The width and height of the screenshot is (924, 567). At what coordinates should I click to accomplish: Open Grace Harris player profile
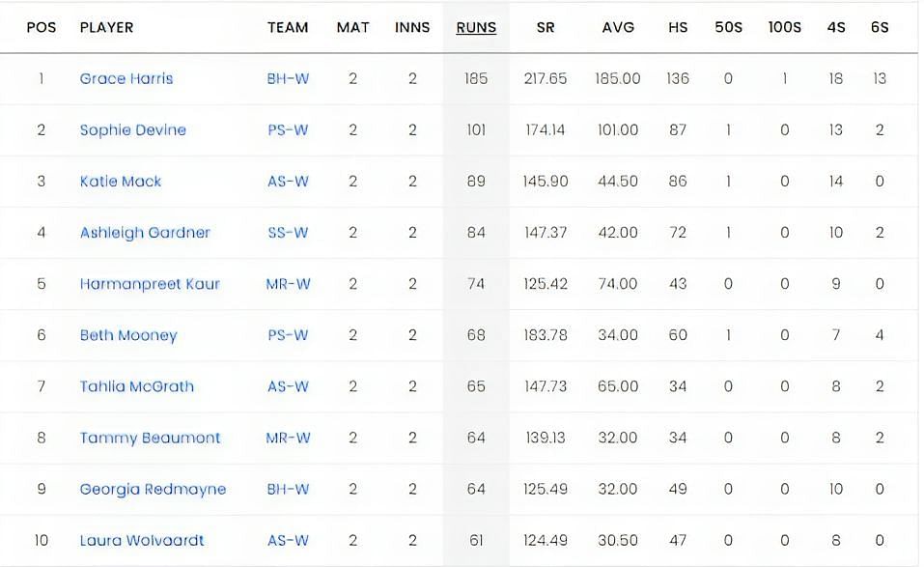(126, 79)
